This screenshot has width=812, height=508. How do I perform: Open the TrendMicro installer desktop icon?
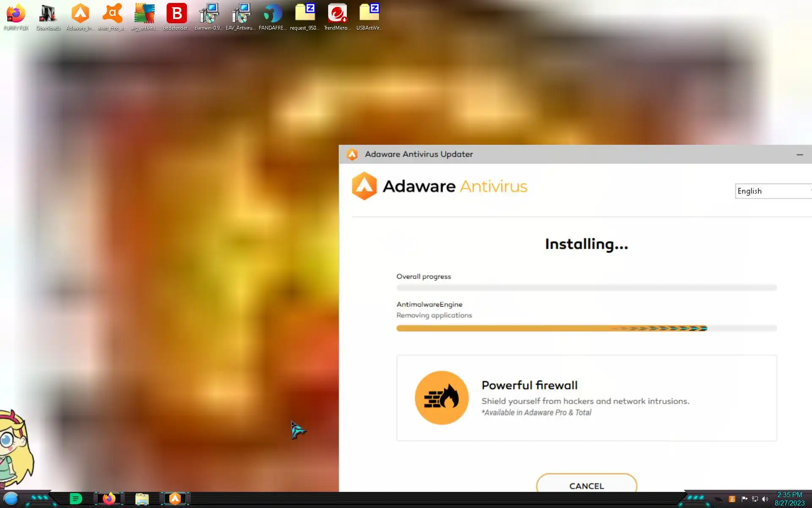[337, 14]
